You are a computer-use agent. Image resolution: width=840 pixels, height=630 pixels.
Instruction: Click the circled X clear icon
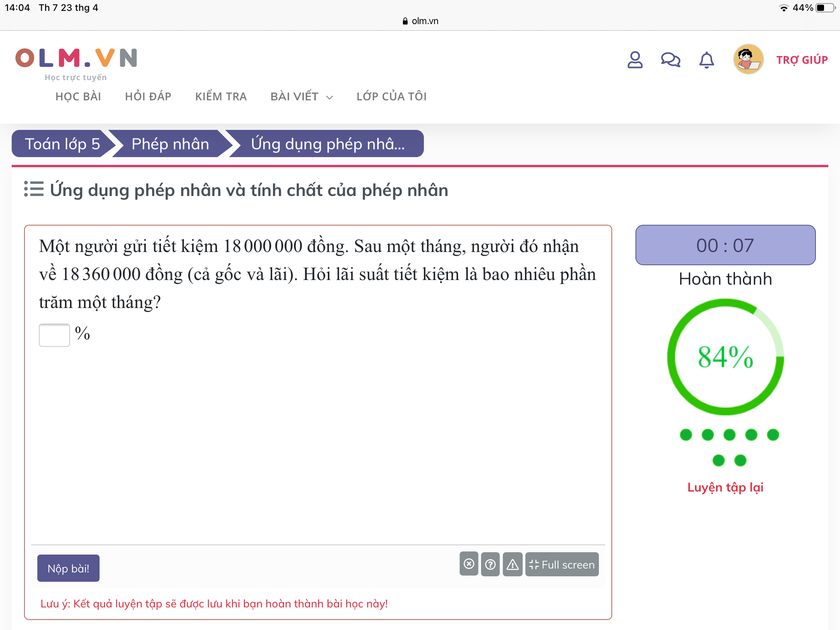469,564
